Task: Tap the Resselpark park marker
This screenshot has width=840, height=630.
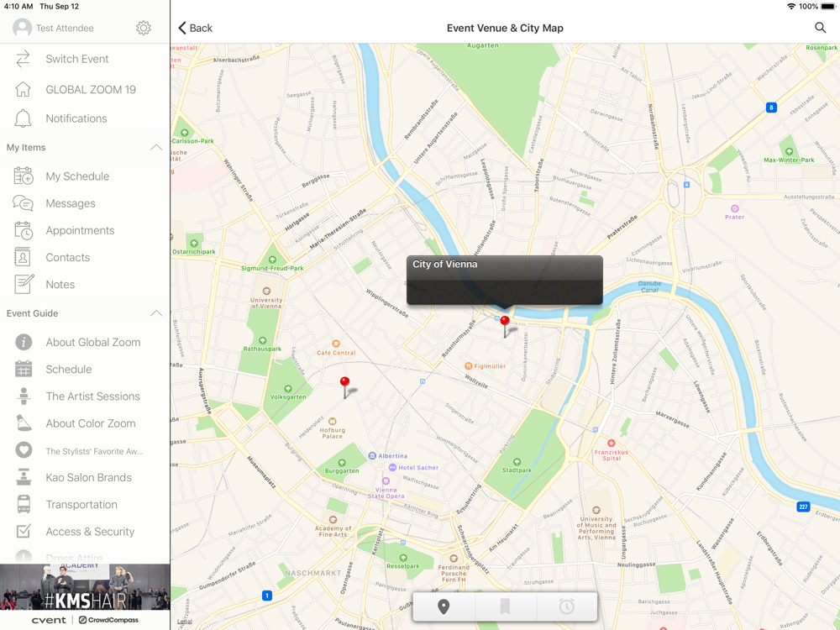Action: [403, 562]
